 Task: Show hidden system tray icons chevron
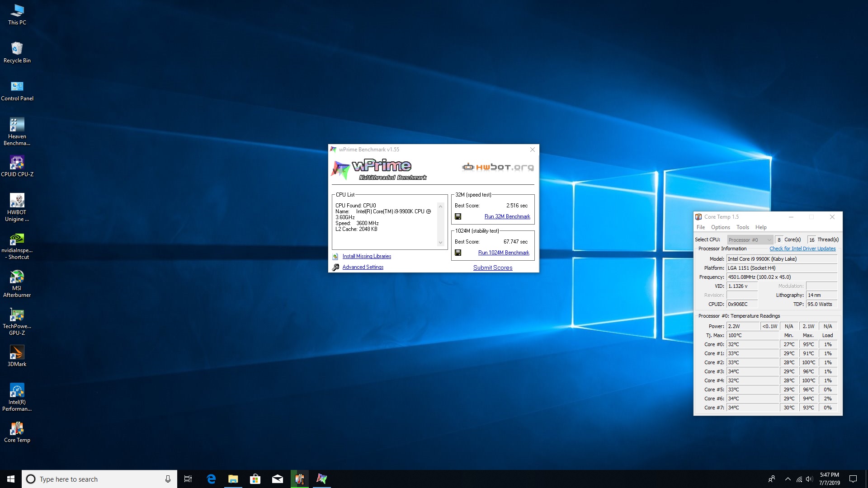(x=788, y=479)
